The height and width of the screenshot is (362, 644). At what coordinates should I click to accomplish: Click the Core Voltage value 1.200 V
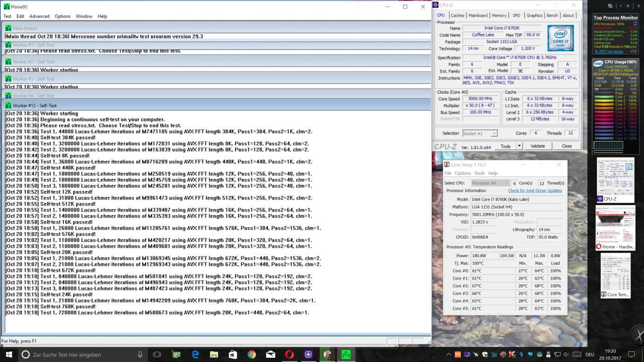pyautogui.click(x=528, y=48)
